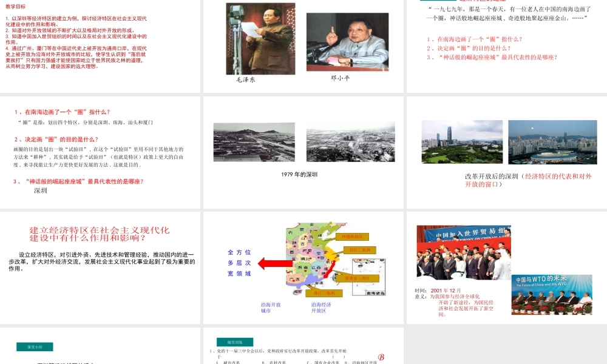Click the red B answer mark
607x364 pixels.
381,357
